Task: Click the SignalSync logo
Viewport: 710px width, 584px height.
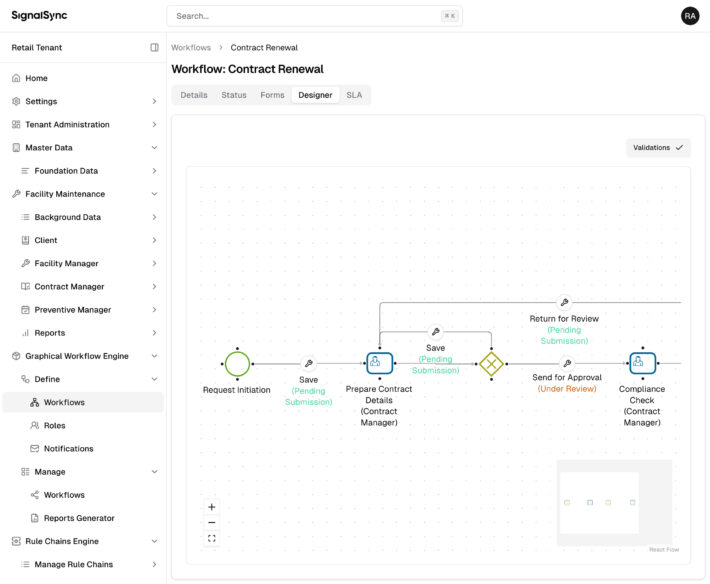Action: pos(39,15)
